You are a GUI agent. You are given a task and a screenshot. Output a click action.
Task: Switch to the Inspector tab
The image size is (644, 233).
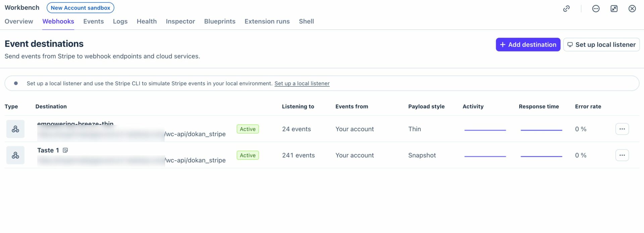click(x=180, y=21)
